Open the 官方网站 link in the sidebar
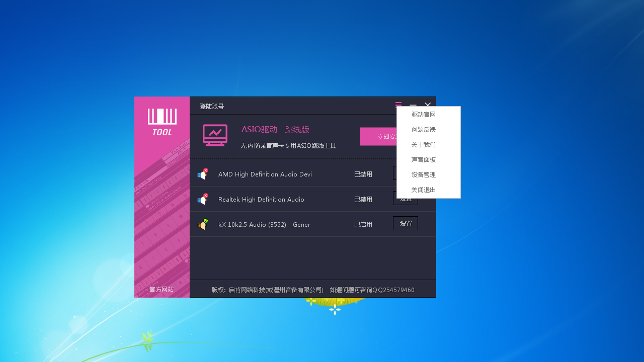Viewport: 644px width, 362px height. (162, 289)
